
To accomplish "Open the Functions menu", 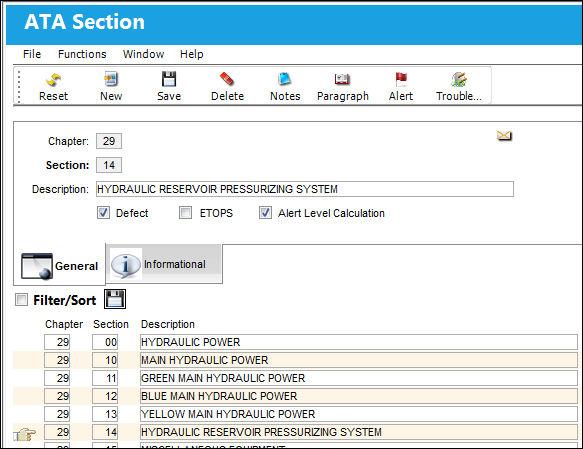I will [82, 54].
